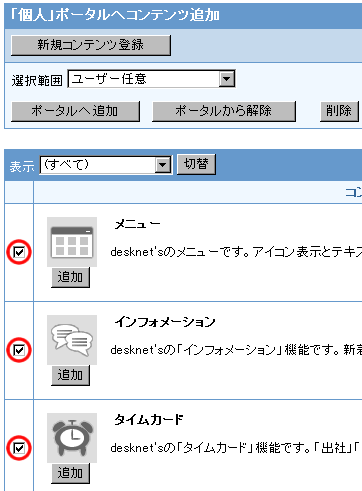The height and width of the screenshot is (491, 362).
Task: Open the 選択範囲 ユーザー任意 dropdown
Action: [x=152, y=79]
